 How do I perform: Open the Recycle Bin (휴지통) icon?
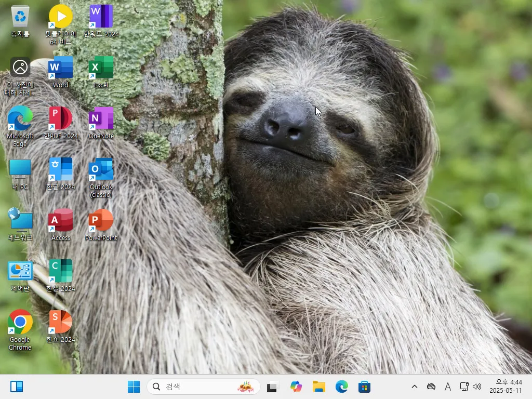(20, 17)
